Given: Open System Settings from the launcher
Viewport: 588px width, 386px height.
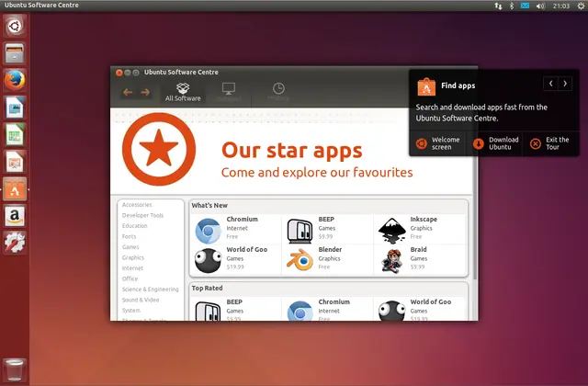Looking at the screenshot, I should [15, 243].
